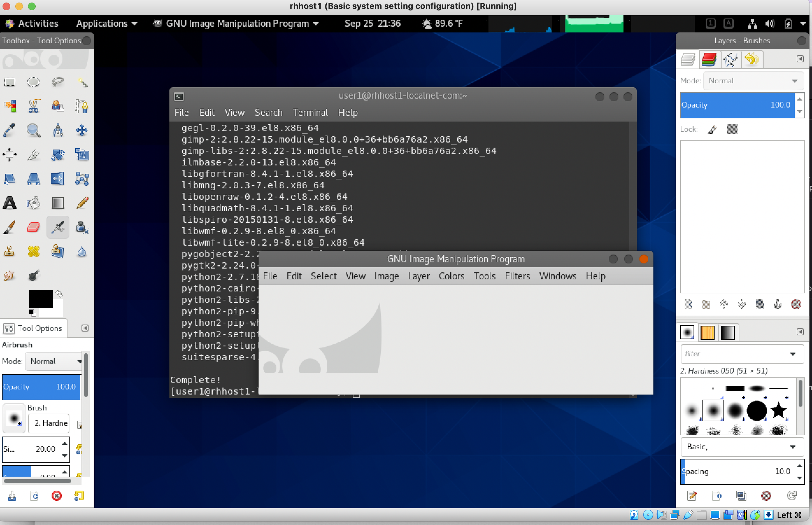Select the Airbrush tool

click(x=58, y=227)
